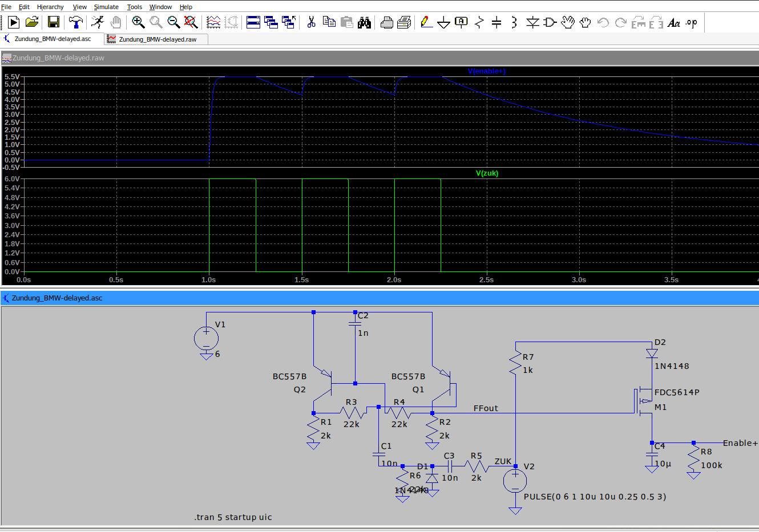Choose the capacitor component tool
This screenshot has width=759, height=532.
click(496, 22)
